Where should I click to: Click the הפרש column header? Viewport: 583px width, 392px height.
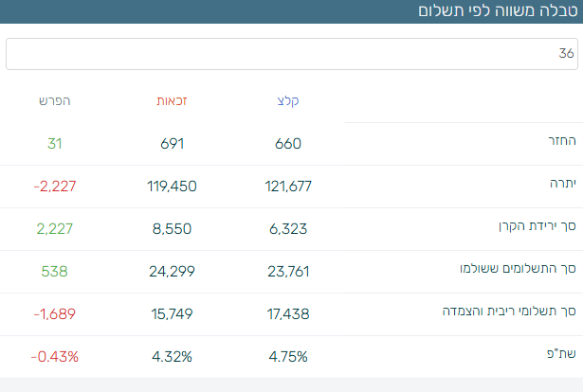pos(55,100)
